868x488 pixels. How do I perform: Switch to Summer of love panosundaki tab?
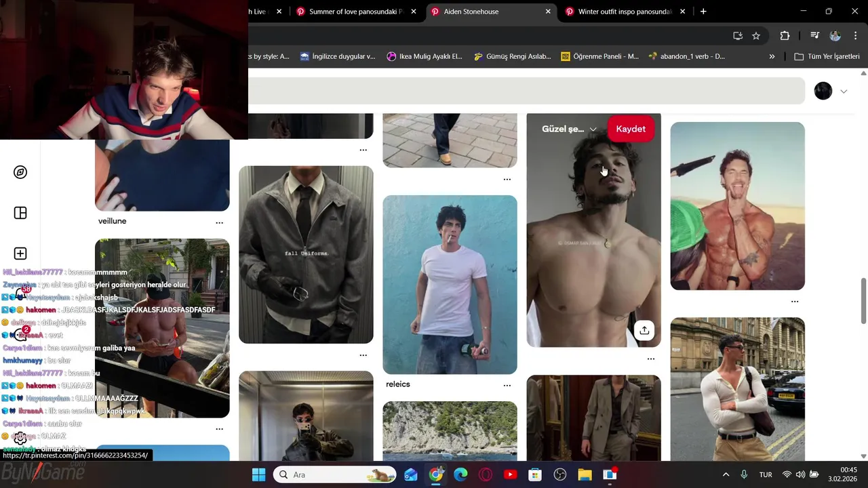(x=356, y=12)
